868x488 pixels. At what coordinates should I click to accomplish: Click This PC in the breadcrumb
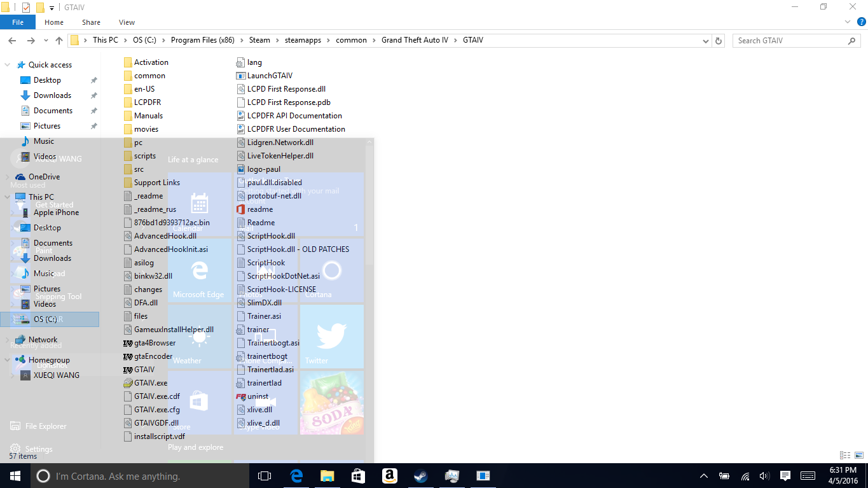coord(106,40)
